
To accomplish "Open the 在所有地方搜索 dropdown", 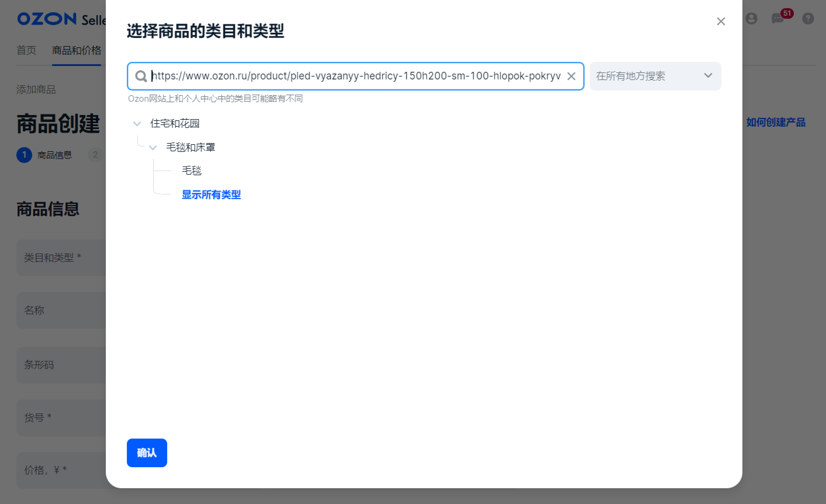I will 655,76.
